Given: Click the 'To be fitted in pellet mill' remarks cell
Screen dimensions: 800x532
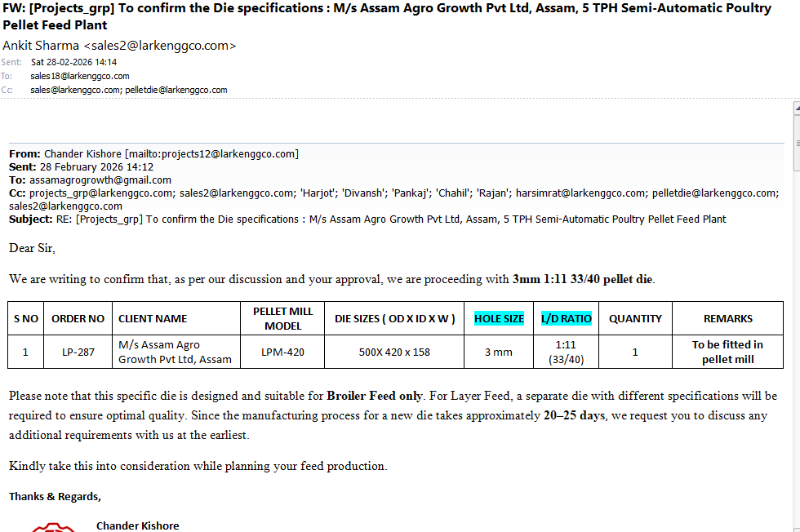Looking at the screenshot, I should coord(727,352).
